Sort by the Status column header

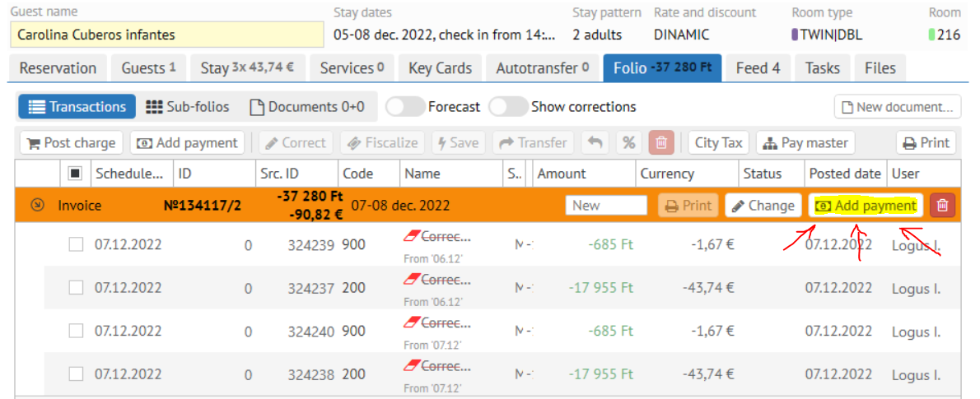(771, 174)
